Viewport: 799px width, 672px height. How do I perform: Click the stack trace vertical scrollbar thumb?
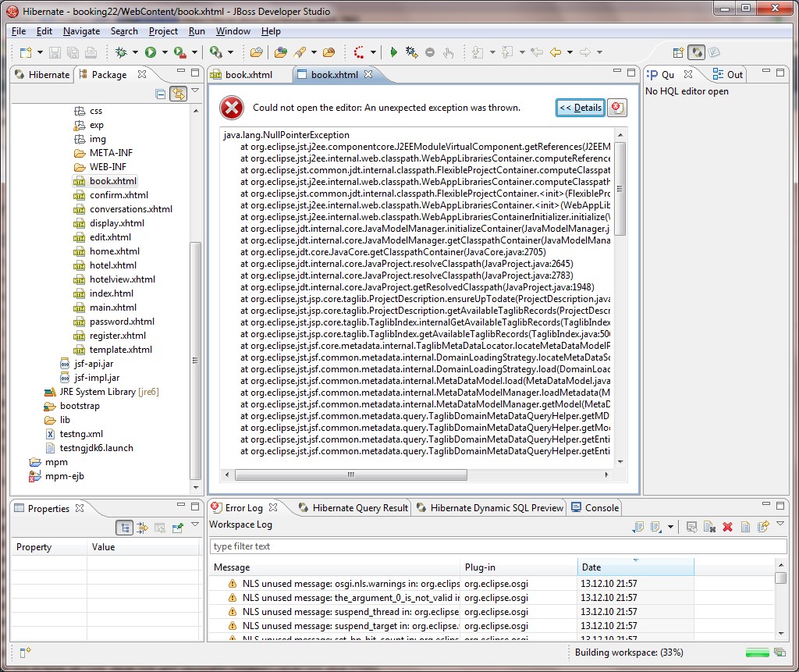(620, 189)
